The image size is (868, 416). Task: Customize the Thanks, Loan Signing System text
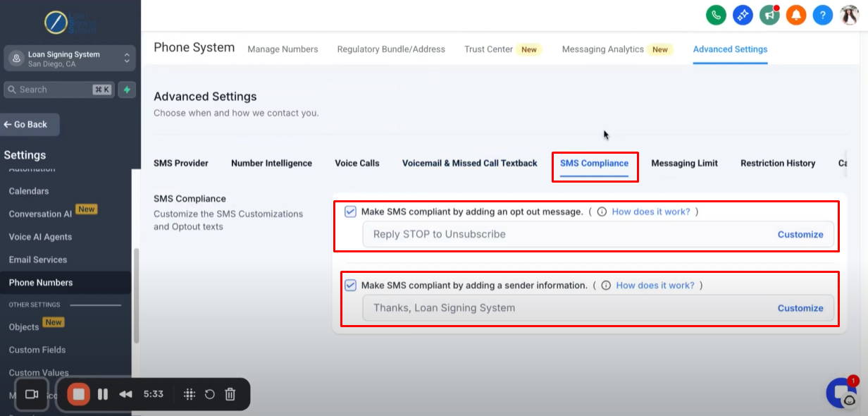pos(800,308)
